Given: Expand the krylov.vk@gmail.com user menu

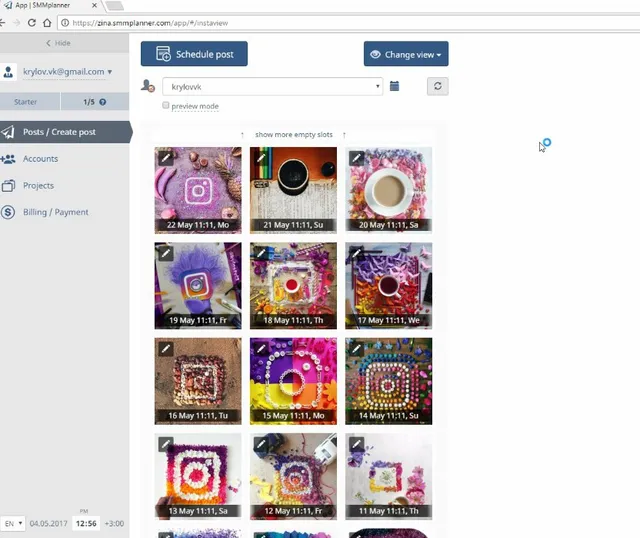Looking at the screenshot, I should pos(67,72).
